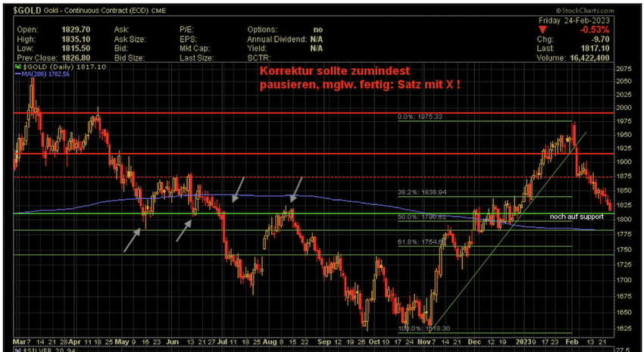Click the Fibonacci label '38.2%: 1838.94'
This screenshot has height=352, width=644.
point(422,192)
